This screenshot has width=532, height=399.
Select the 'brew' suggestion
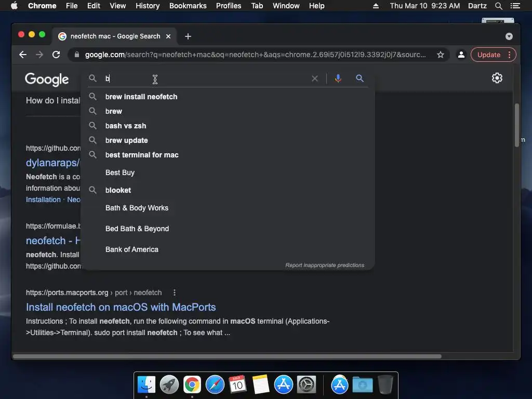[x=228, y=111]
